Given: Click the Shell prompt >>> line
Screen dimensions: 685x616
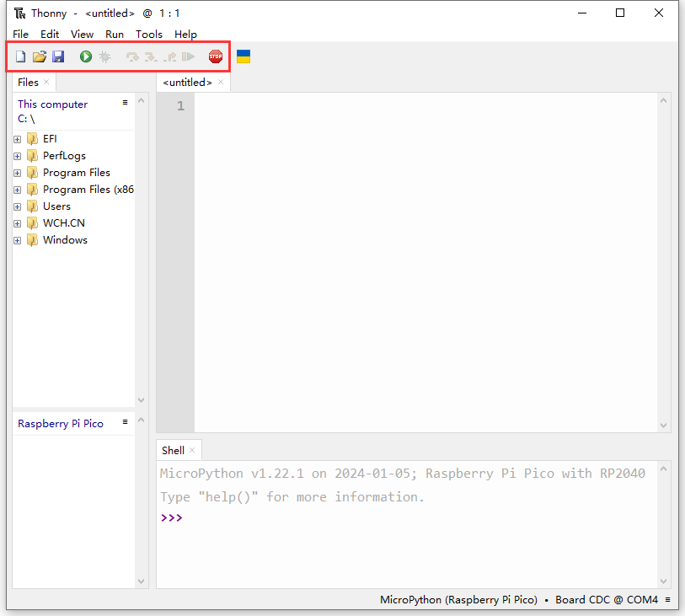Looking at the screenshot, I should pyautogui.click(x=171, y=518).
